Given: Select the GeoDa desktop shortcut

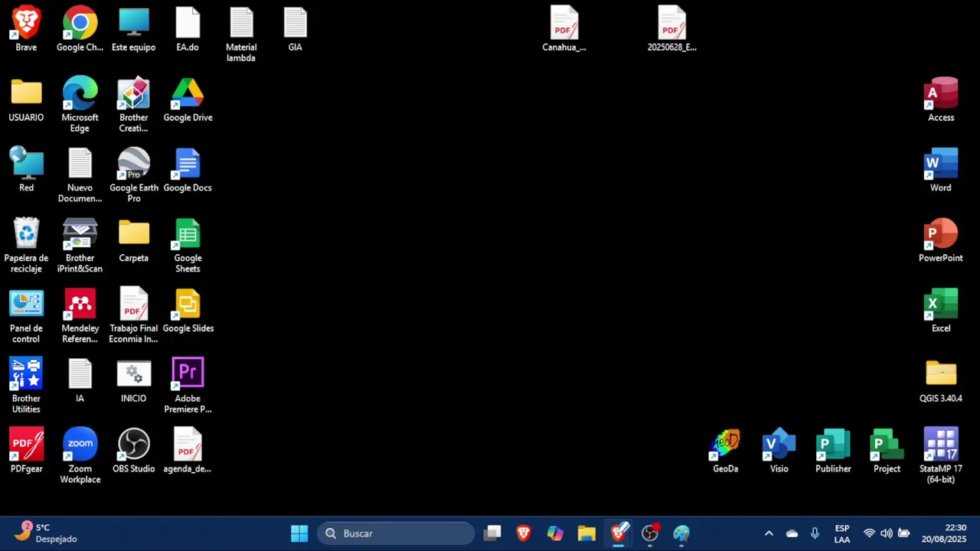Looking at the screenshot, I should click(726, 451).
